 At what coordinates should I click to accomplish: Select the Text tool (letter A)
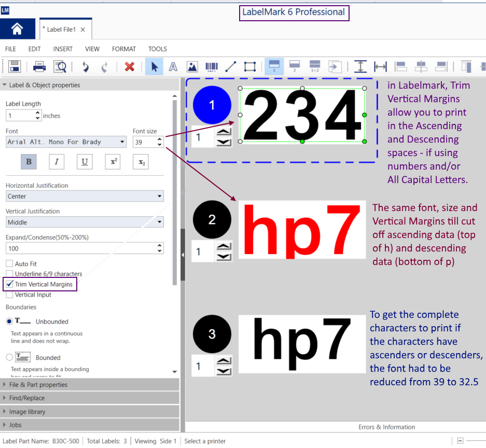[x=173, y=66]
